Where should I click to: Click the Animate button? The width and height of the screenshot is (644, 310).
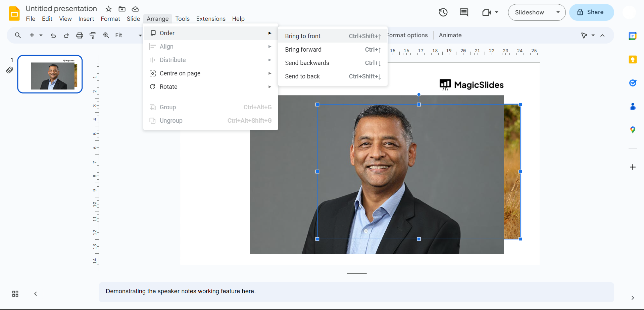(x=450, y=35)
